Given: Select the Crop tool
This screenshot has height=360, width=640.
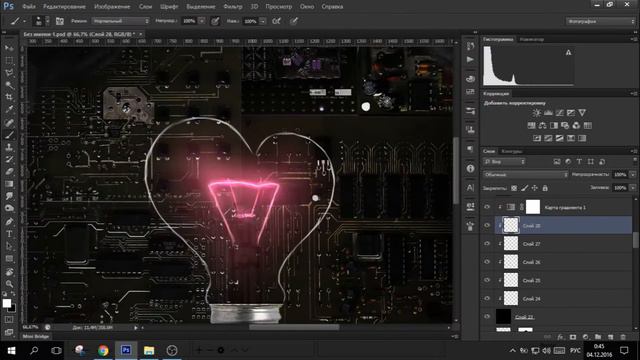Looking at the screenshot, I should tap(9, 97).
